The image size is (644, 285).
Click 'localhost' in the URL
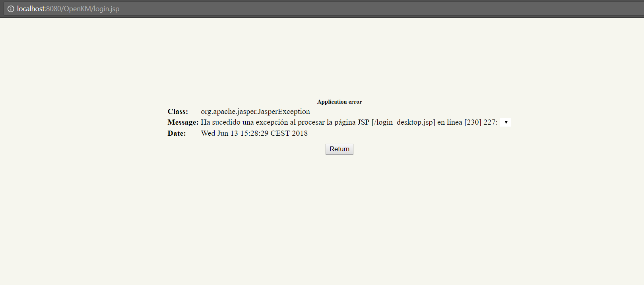pyautogui.click(x=31, y=9)
